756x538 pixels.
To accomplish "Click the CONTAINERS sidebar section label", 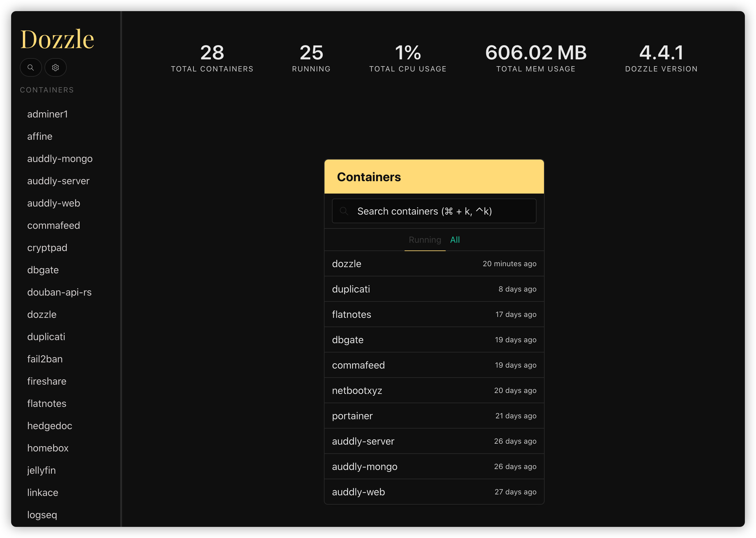I will [x=47, y=90].
